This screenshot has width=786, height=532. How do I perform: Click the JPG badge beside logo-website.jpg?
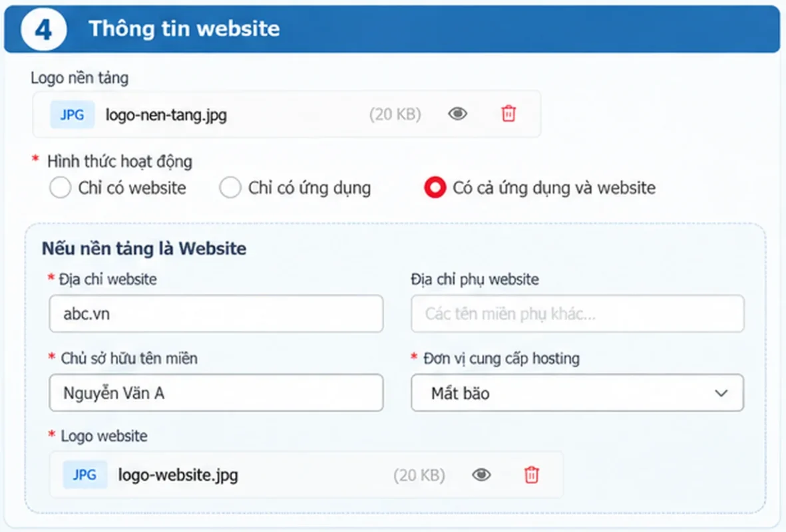[x=85, y=474]
